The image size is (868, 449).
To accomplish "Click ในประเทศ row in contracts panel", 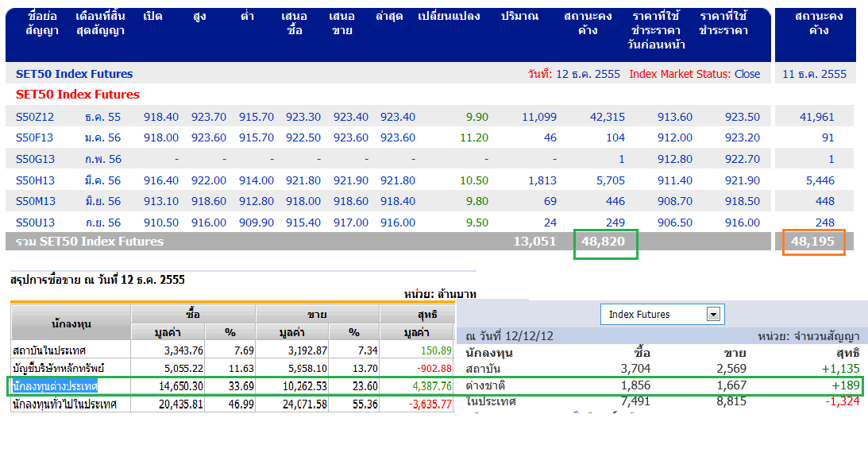I will click(491, 401).
